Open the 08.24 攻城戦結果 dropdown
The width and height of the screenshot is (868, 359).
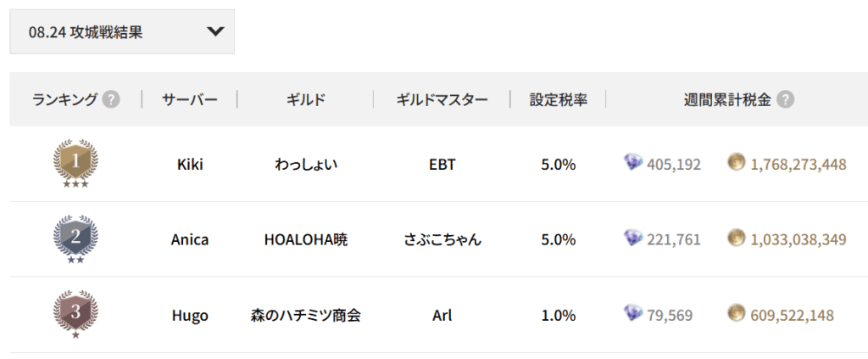(122, 32)
